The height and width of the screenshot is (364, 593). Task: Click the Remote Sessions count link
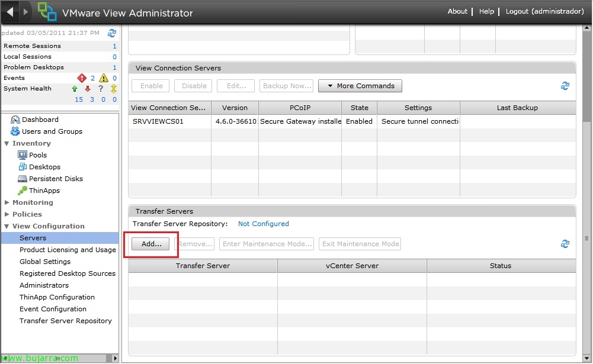pyautogui.click(x=114, y=46)
